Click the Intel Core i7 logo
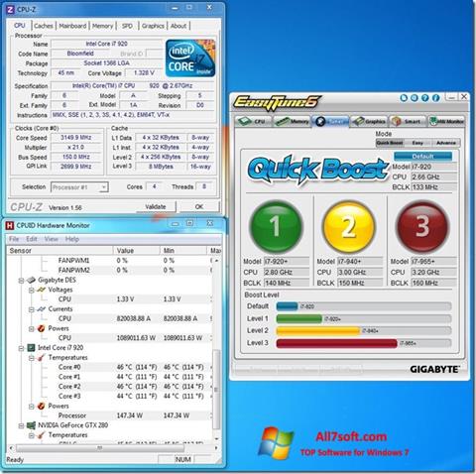 click(190, 59)
